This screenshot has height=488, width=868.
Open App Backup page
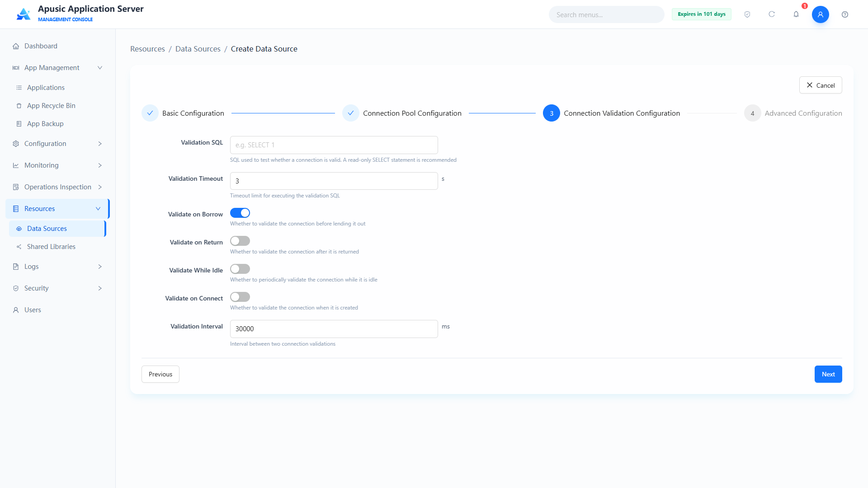click(x=58, y=124)
